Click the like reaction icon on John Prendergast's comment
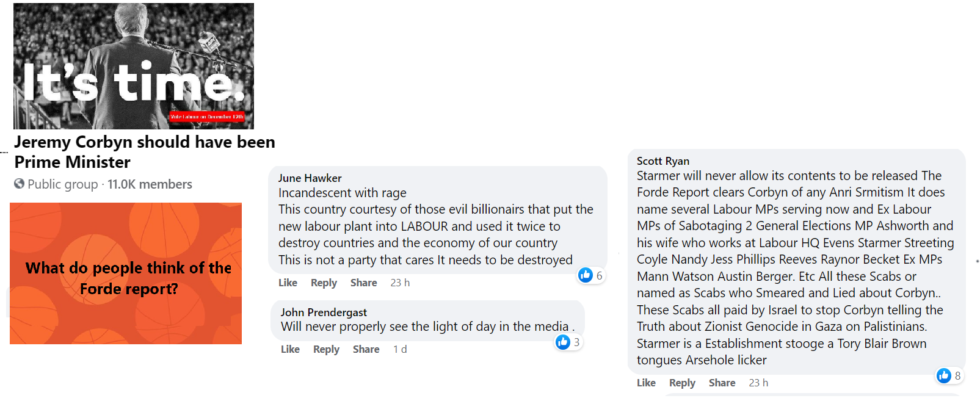 click(563, 342)
